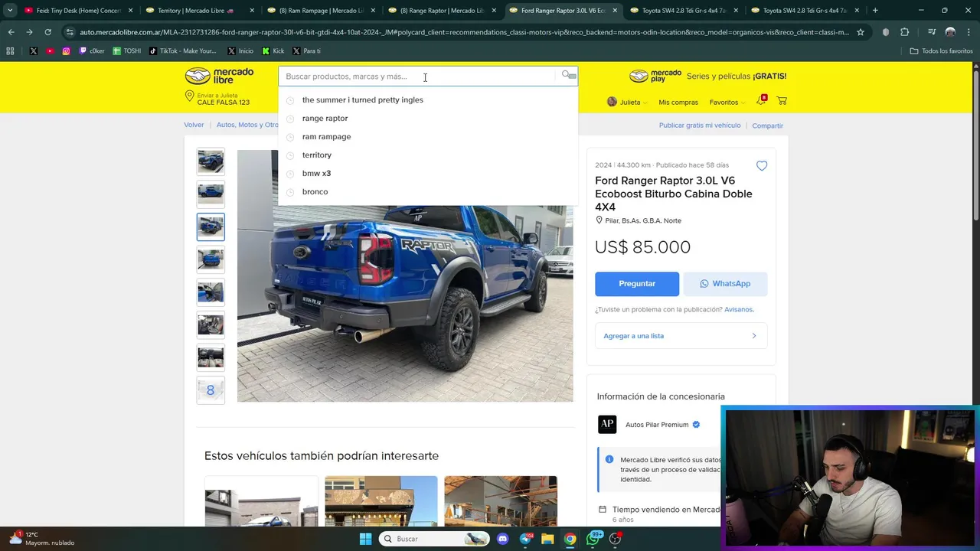This screenshot has height=551, width=980.
Task: Open Todos los favoritos folder
Action: tap(941, 51)
